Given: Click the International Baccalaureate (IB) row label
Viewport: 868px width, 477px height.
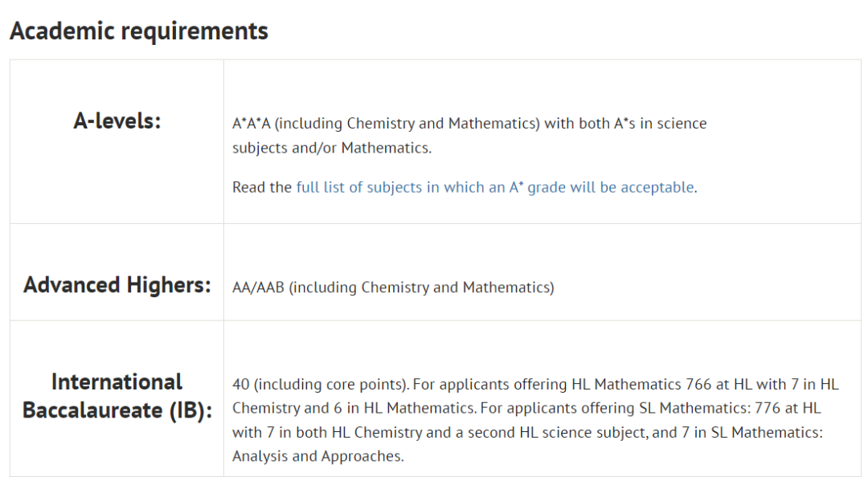Looking at the screenshot, I should pos(117,396).
